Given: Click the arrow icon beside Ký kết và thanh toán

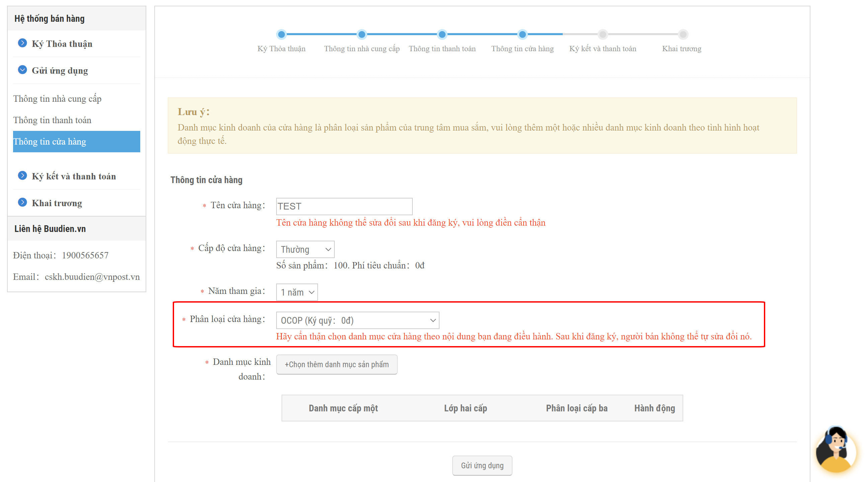Looking at the screenshot, I should [x=22, y=175].
